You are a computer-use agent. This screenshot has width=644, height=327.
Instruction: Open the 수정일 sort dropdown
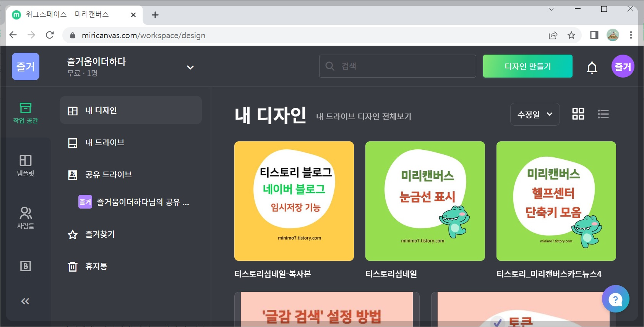(x=535, y=114)
